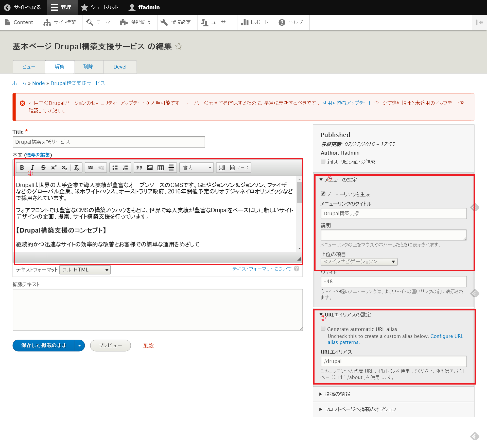Apply subscript formatting

click(x=64, y=168)
